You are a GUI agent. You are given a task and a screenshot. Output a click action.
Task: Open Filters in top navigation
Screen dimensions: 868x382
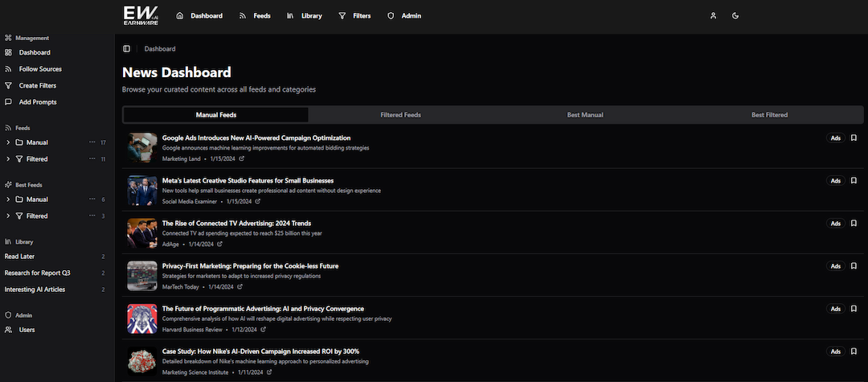pos(355,16)
